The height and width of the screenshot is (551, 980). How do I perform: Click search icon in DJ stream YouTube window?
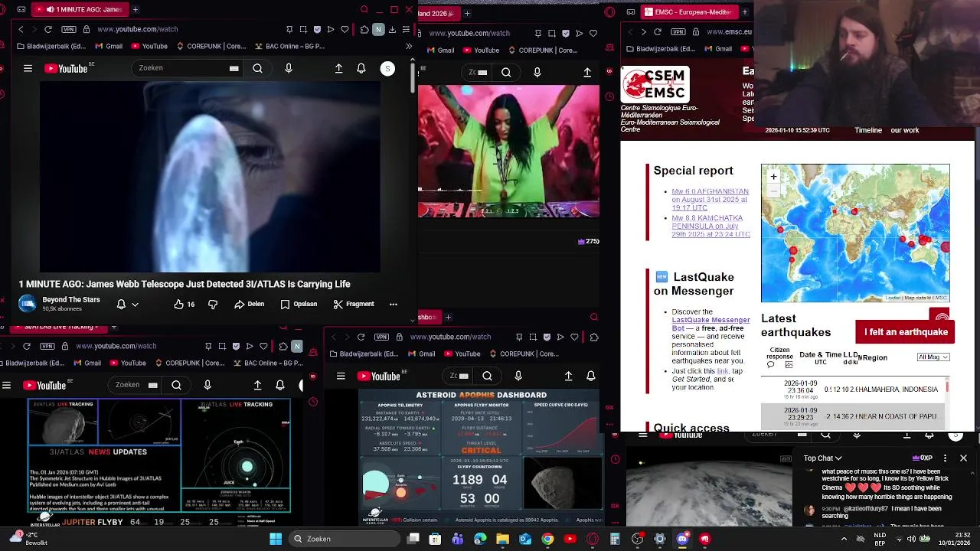point(506,73)
